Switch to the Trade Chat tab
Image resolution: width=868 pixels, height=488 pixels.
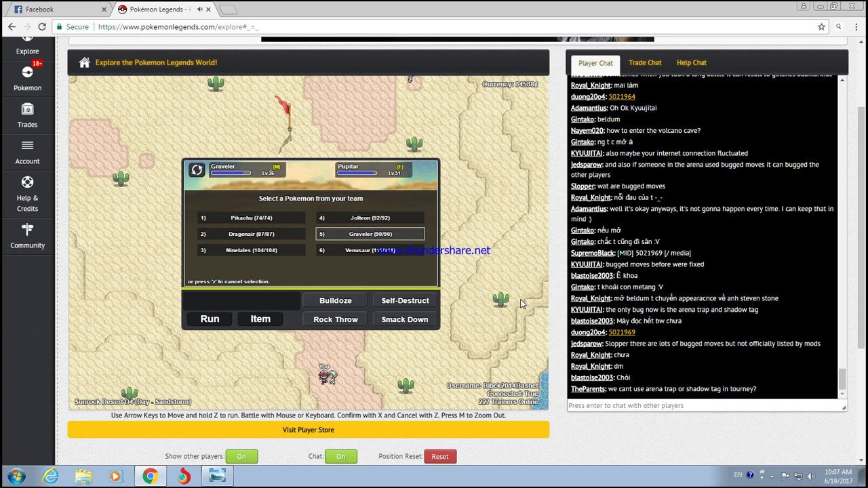coord(645,62)
